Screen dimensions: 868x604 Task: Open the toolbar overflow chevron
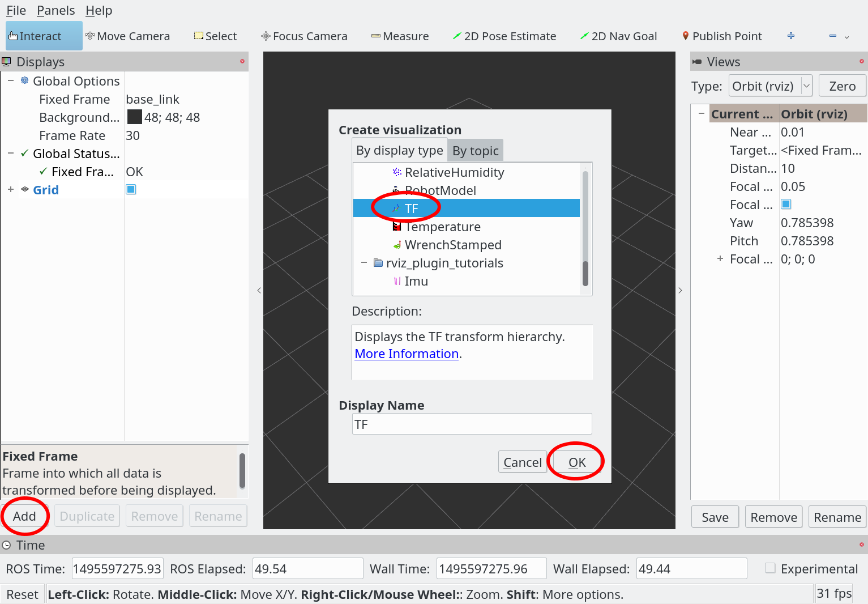pyautogui.click(x=847, y=37)
